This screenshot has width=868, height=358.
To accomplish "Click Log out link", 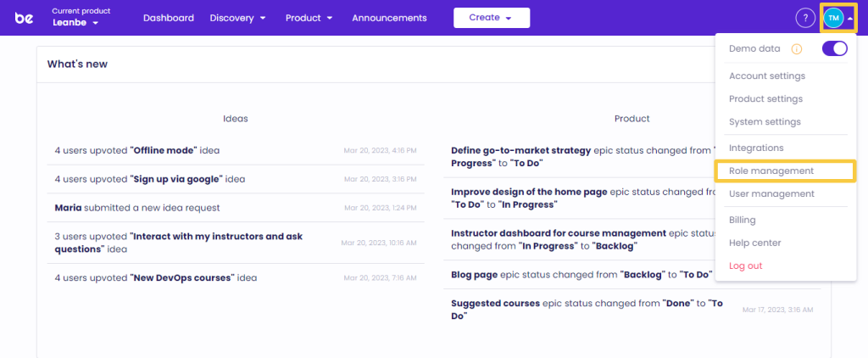I will pyautogui.click(x=745, y=266).
